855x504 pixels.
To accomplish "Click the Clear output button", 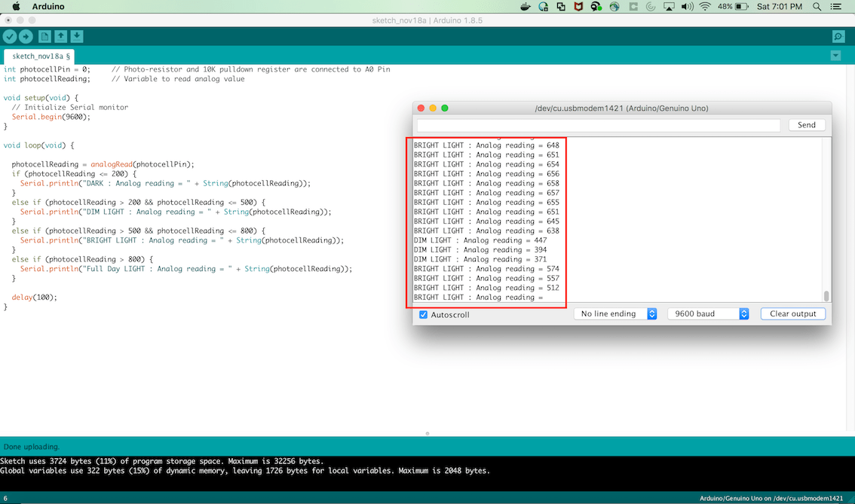I will coord(793,314).
